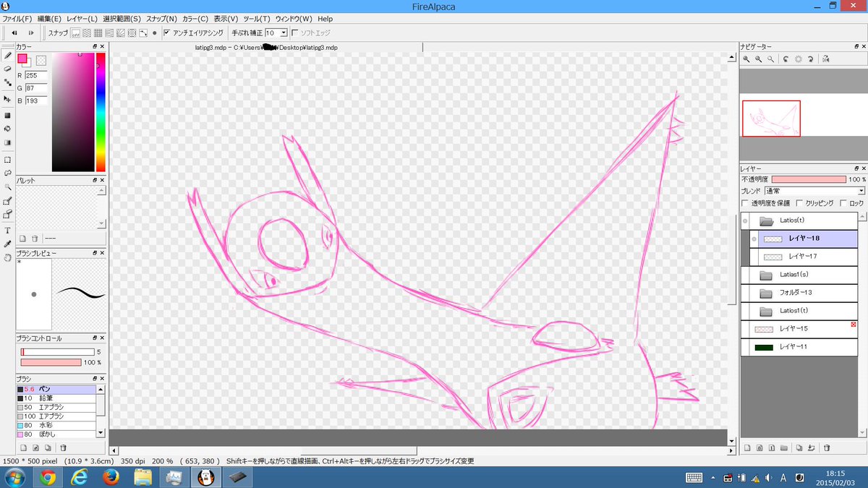868x488 pixels.
Task: Adjust the layer 不透明度 opacity slider
Action: point(809,179)
